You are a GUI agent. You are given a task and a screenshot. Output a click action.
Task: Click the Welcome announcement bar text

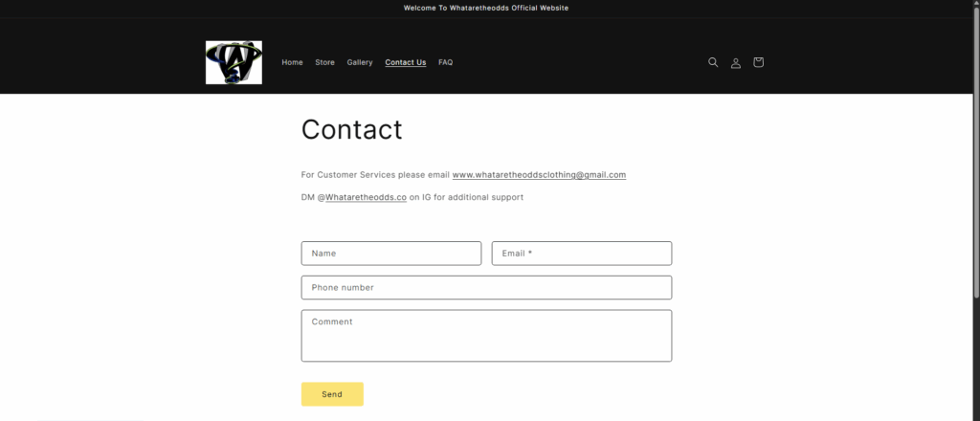(486, 8)
